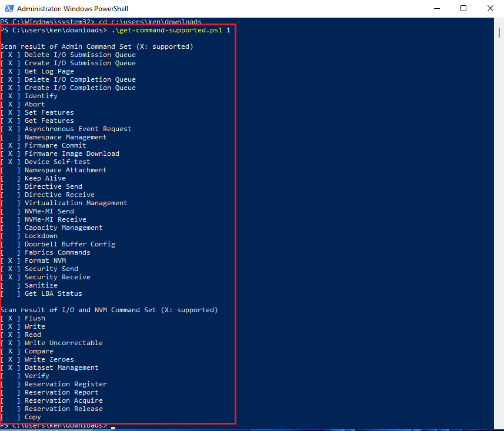Image resolution: width=504 pixels, height=431 pixels.
Task: Toggle the supported marker for Sanitize
Action: [9, 285]
